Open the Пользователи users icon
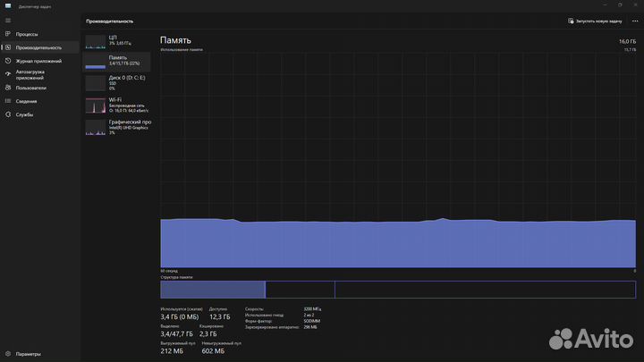Screen dimensions: 644x362 pos(7,88)
